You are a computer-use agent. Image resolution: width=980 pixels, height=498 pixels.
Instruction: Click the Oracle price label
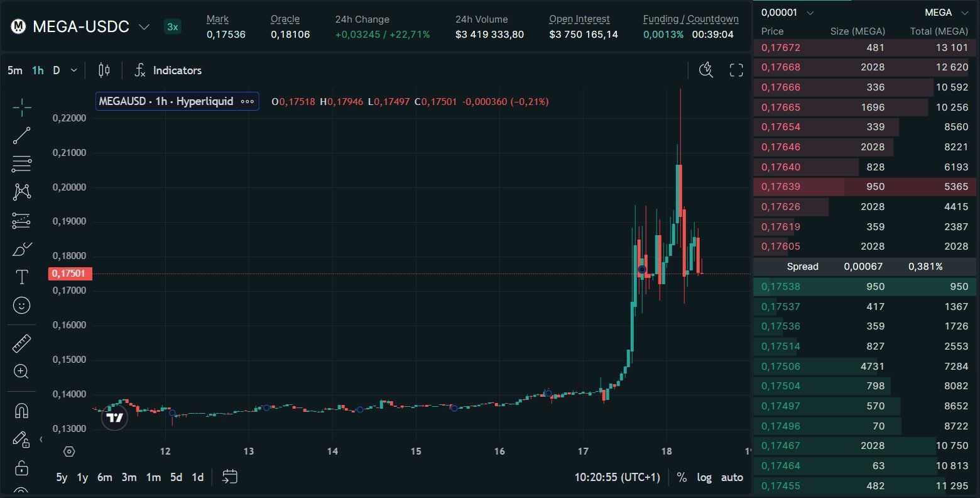[285, 19]
